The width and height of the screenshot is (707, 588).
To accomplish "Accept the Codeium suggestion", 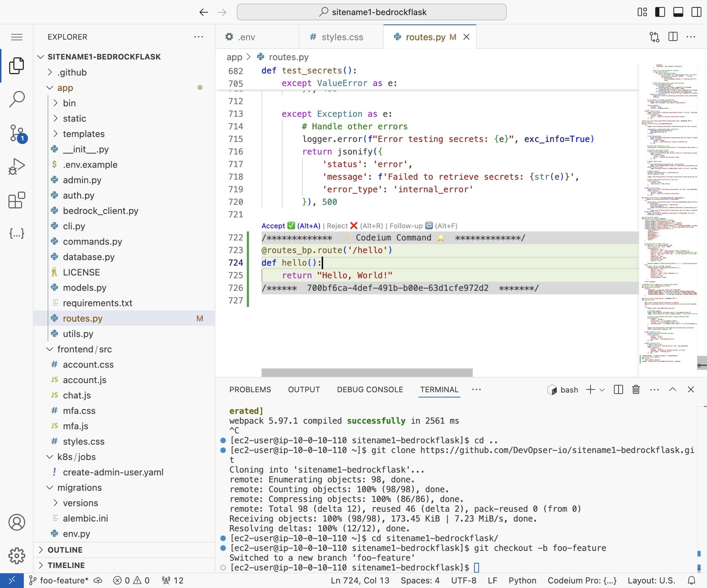I will tap(291, 226).
